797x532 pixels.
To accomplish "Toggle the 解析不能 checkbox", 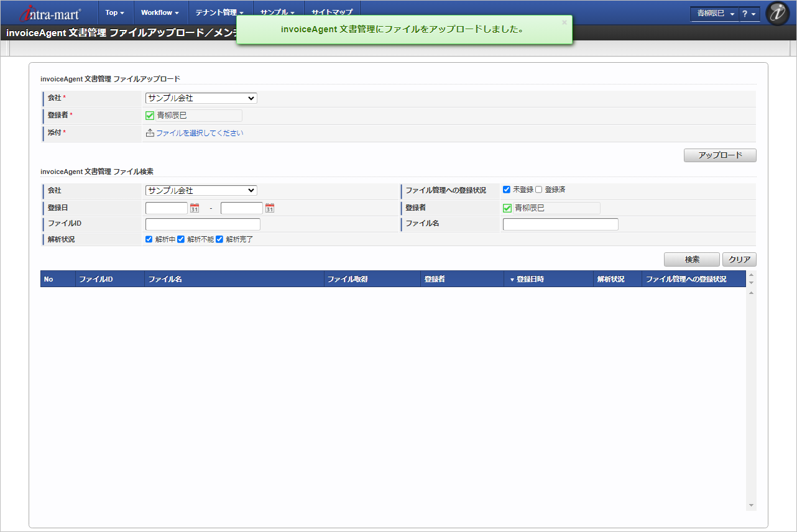I will (x=182, y=239).
